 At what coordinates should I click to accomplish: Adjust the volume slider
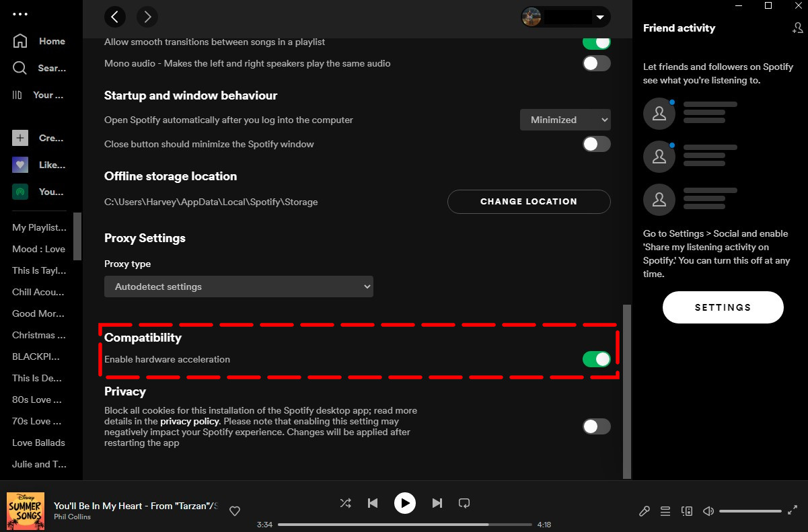[x=750, y=511]
